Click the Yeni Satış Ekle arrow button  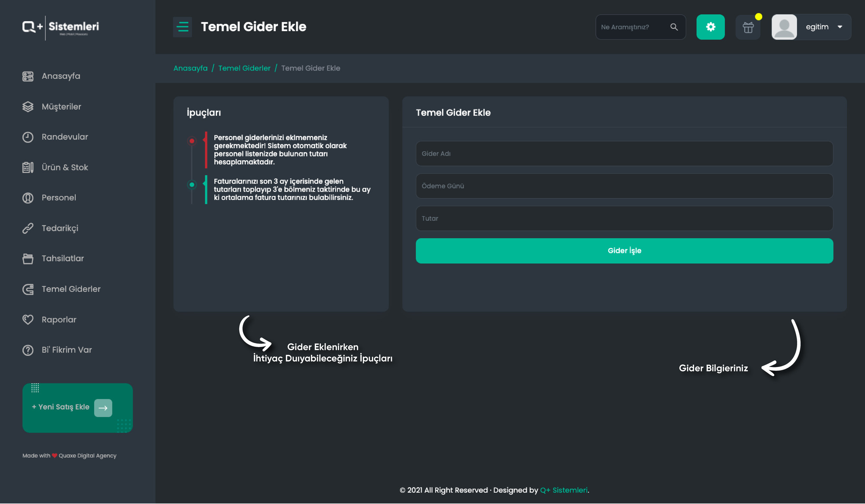(103, 408)
